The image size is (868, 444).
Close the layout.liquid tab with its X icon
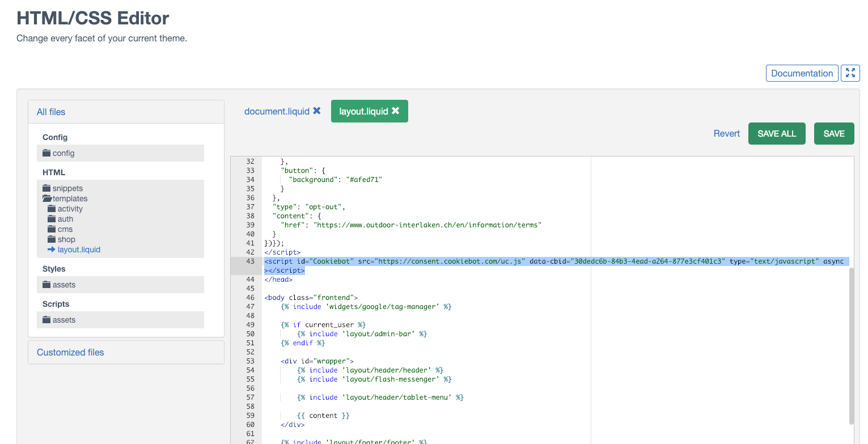[x=396, y=111]
